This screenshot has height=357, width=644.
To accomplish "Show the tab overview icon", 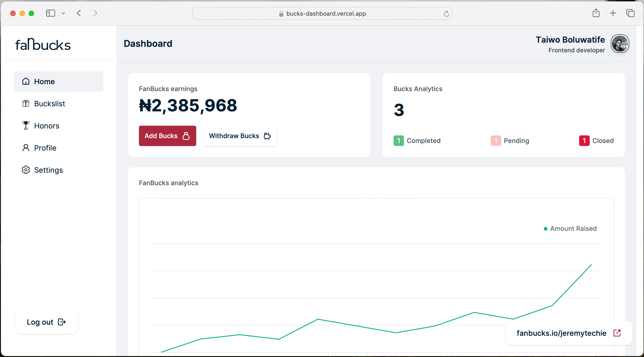I will click(x=630, y=13).
